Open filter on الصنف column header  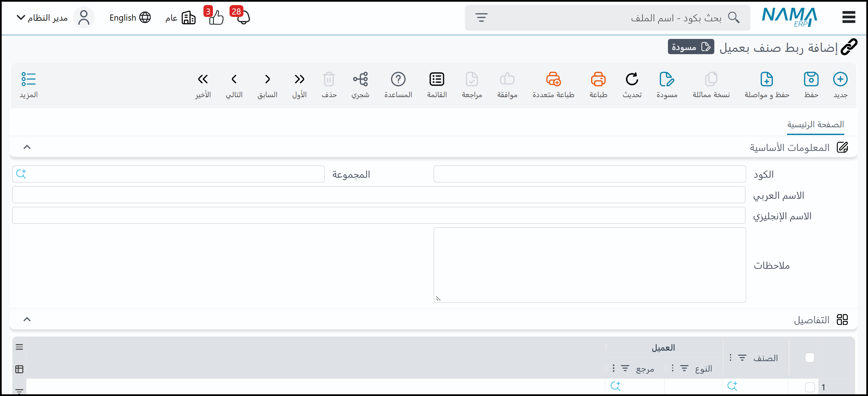click(742, 358)
